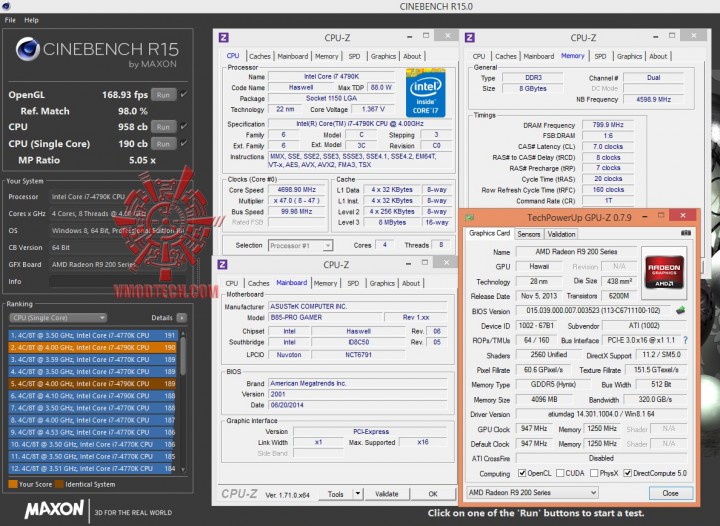The height and width of the screenshot is (526, 720).
Task: Toggle the CPU test checkmark
Action: (x=184, y=126)
